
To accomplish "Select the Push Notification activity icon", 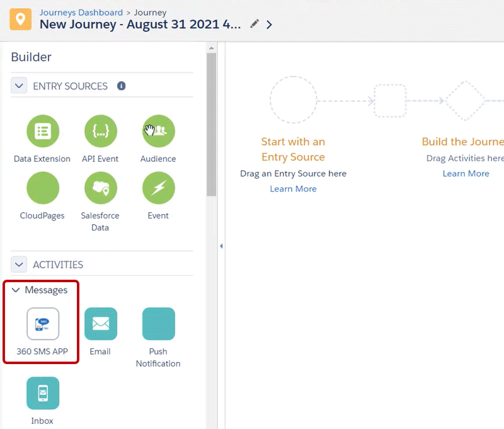I will click(x=158, y=324).
